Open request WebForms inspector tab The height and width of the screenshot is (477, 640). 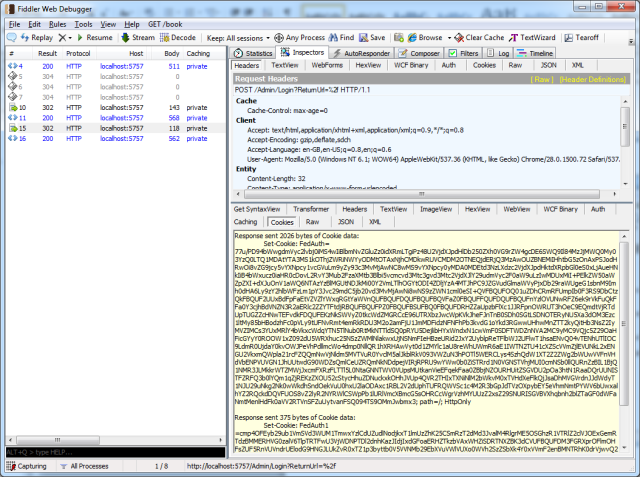pos(327,65)
